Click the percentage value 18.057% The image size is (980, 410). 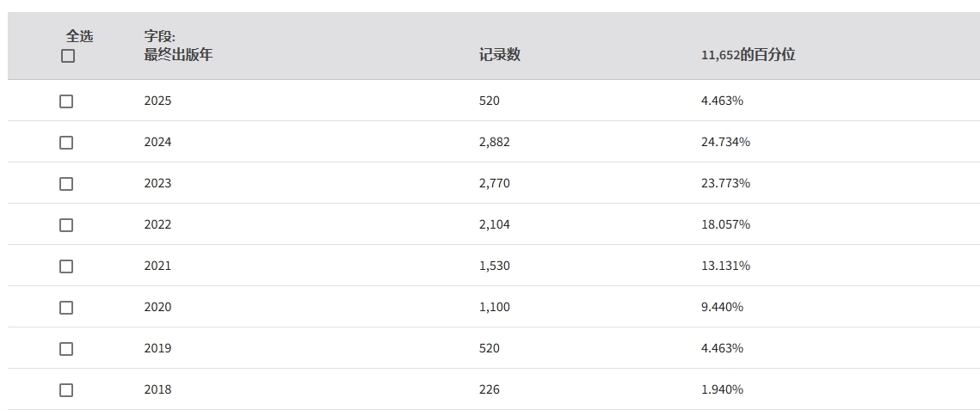pos(725,224)
